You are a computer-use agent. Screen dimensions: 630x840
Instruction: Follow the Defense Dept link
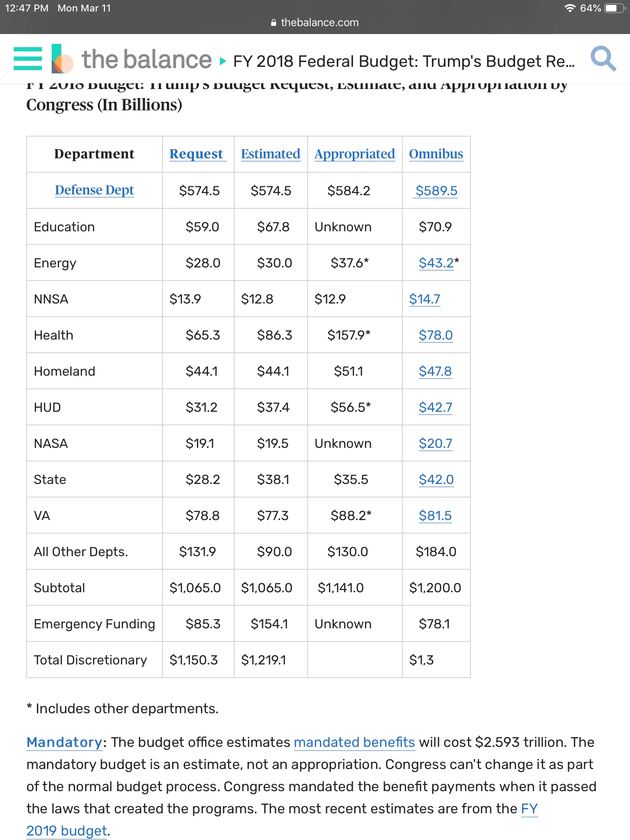[x=94, y=190]
